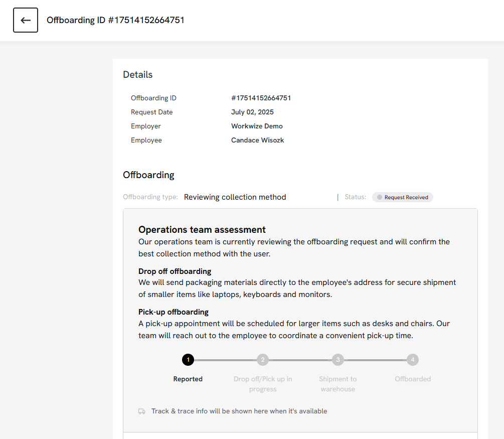
Task: Click Reviewing collection method offboarding type
Action: [x=235, y=197]
